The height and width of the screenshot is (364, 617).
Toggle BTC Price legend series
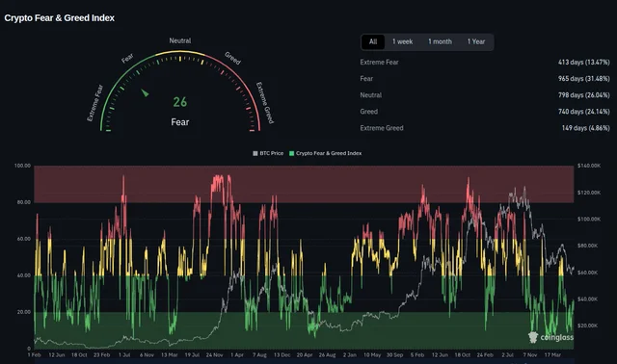click(x=268, y=153)
